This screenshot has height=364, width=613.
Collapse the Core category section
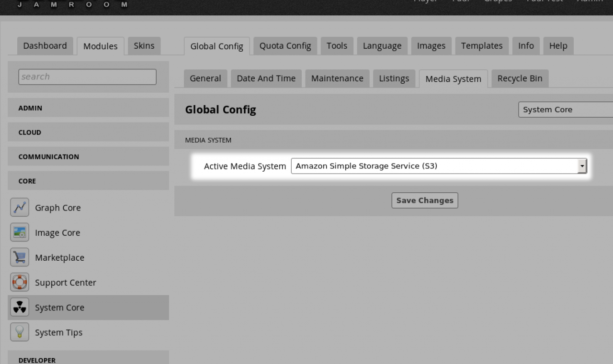[x=88, y=181]
